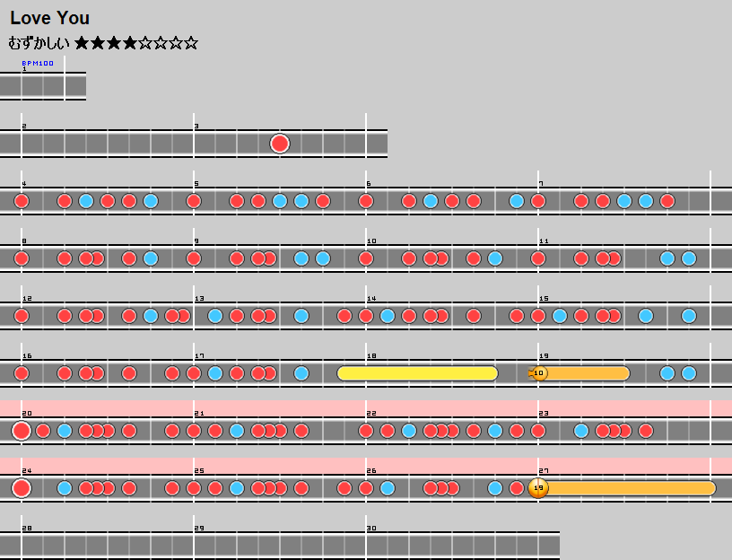Click the last empty difficulty star

click(190, 43)
